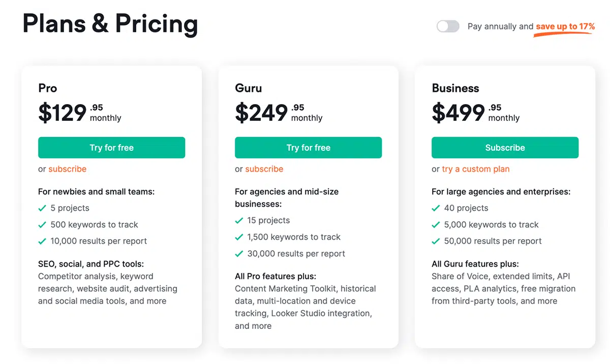Click the Plans & Pricing heading

(110, 24)
